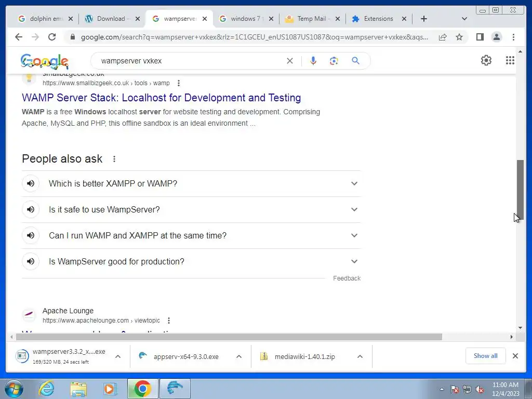Open the mediawiki-1.40.1.zip download
532x399 pixels.
coord(304,356)
